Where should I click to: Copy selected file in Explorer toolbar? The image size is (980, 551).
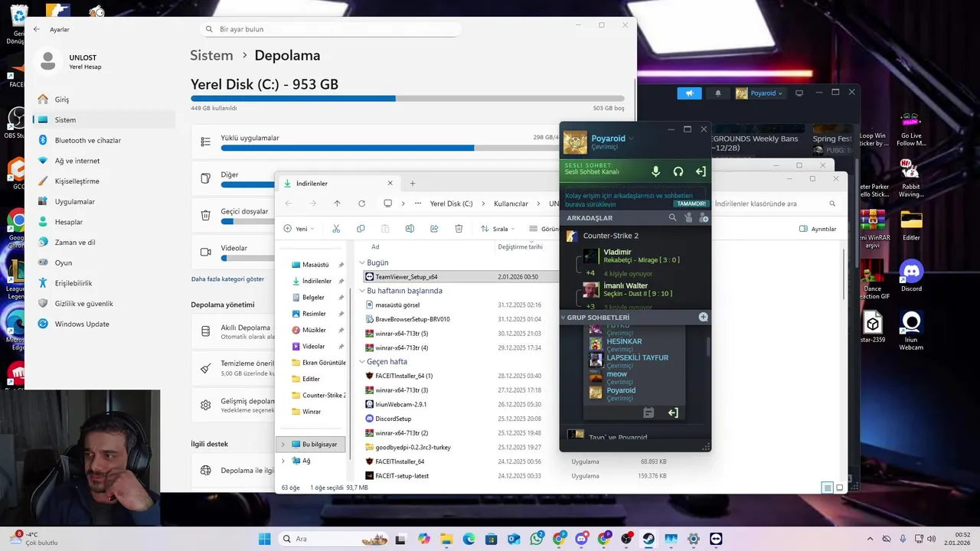361,229
